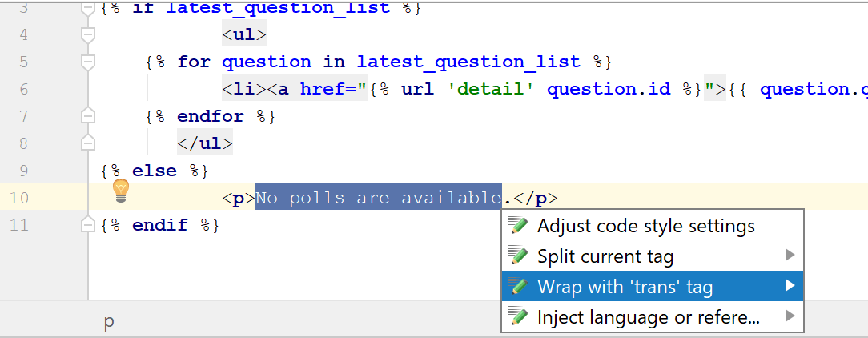Toggle the closing ul fold marker on line 8
The image size is (868, 338).
point(88,143)
